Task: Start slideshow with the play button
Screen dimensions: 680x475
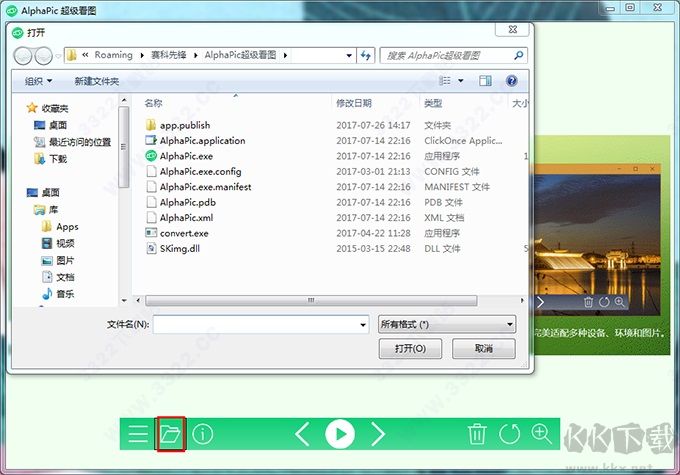Action: click(340, 434)
